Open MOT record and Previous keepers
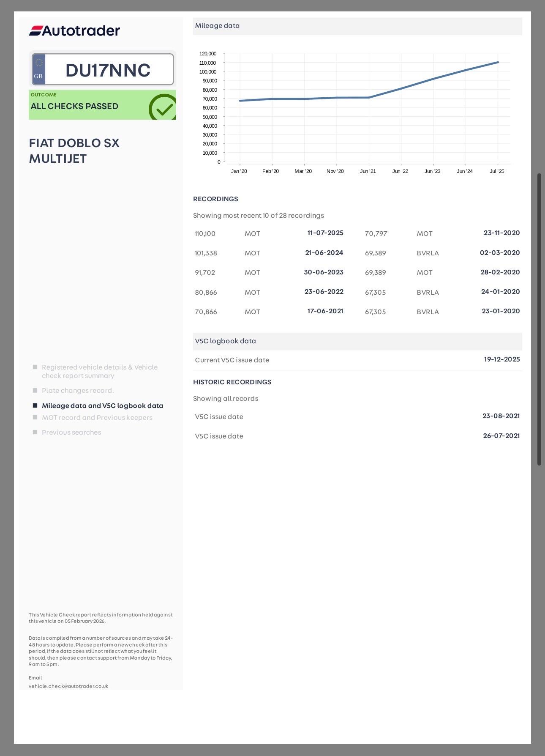Screen dimensions: 545x756 click(97, 417)
